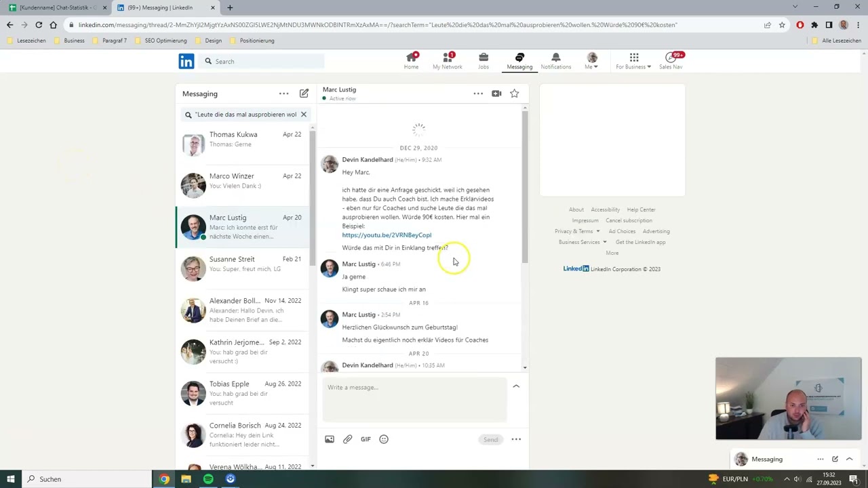The image size is (868, 488).
Task: Start a video meeting icon
Action: tap(496, 94)
